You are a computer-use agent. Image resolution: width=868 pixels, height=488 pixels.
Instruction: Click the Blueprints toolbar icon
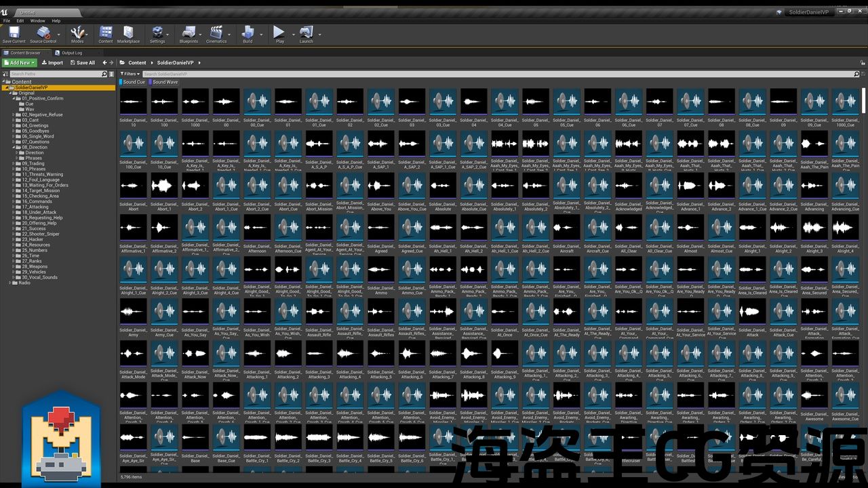click(x=189, y=33)
